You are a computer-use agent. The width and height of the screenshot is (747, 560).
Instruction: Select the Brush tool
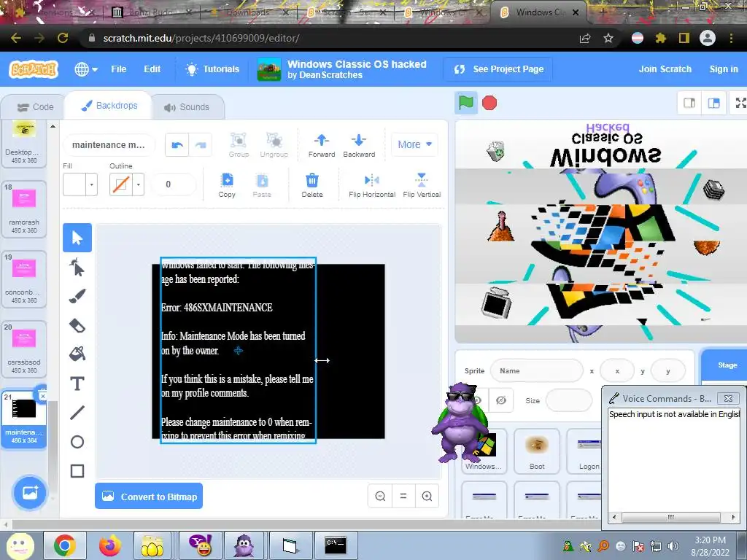pyautogui.click(x=77, y=296)
